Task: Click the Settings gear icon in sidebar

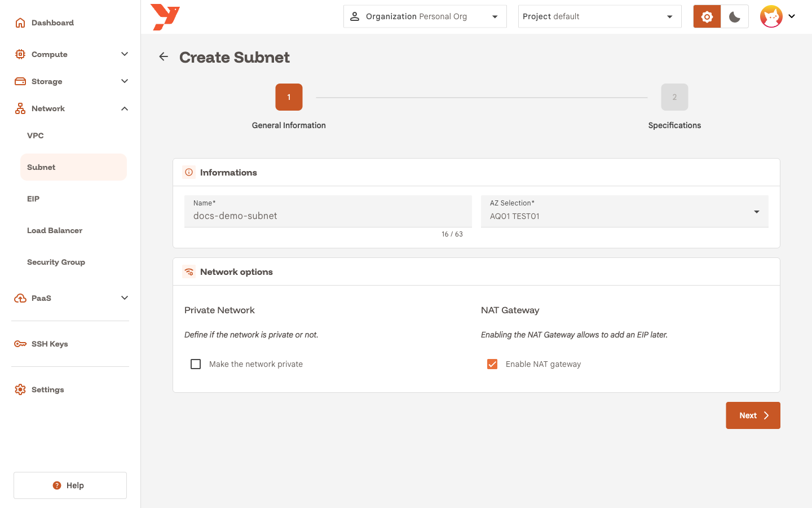Action: click(20, 389)
